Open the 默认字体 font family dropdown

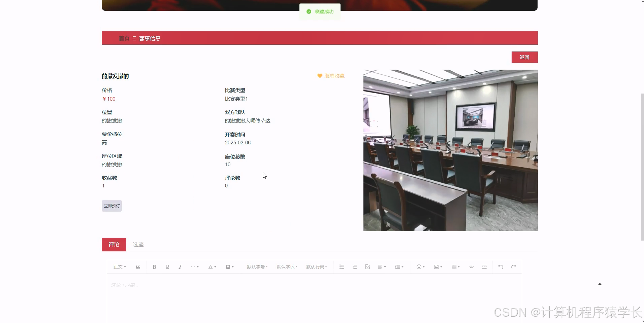click(x=286, y=266)
